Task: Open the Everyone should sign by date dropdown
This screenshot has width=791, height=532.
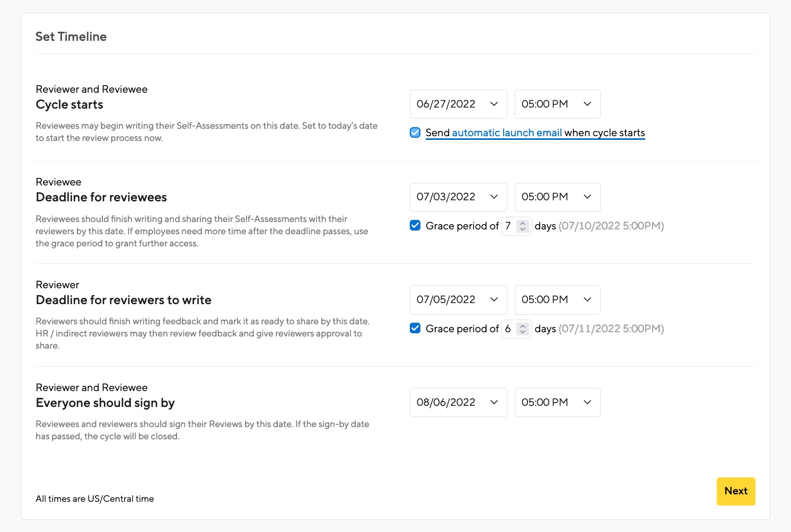Action: (x=458, y=403)
